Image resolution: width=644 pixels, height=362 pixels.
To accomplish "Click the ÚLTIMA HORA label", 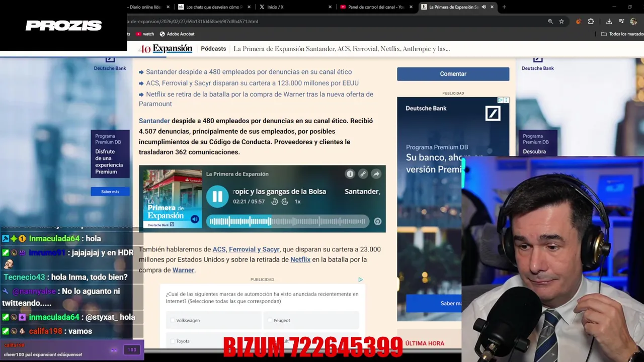I will (x=425, y=343).
